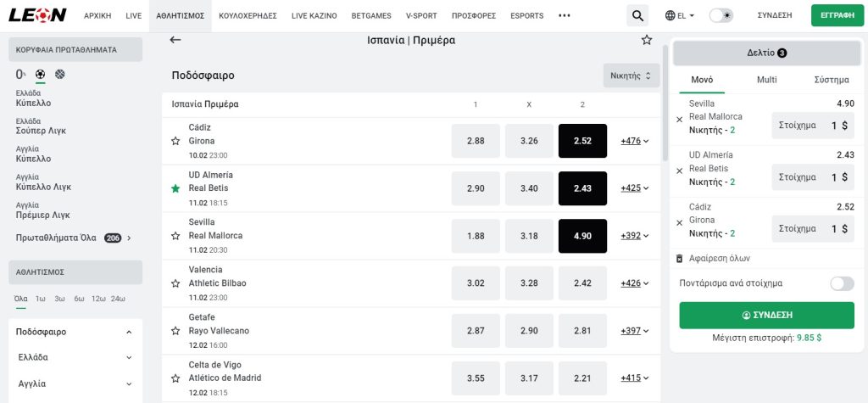This screenshot has width=868, height=403.
Task: Unfavorite the UD Almería vs Real Betis green star
Action: (175, 188)
